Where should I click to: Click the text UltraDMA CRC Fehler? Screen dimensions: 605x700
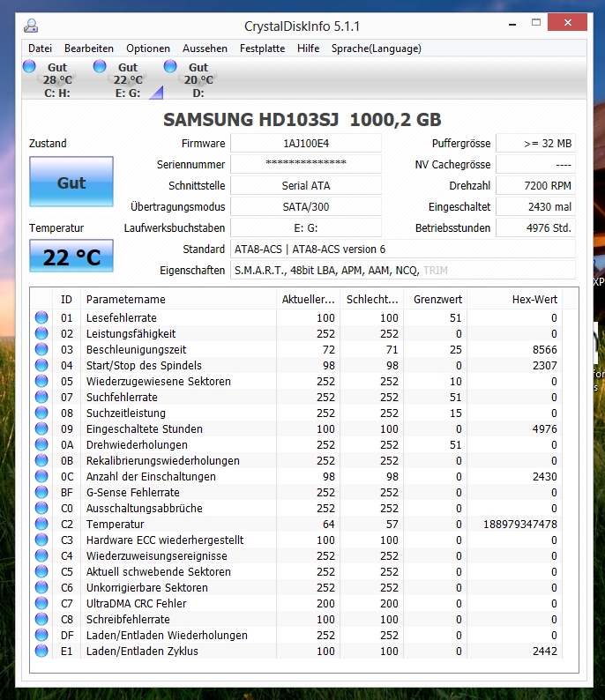pyautogui.click(x=136, y=604)
